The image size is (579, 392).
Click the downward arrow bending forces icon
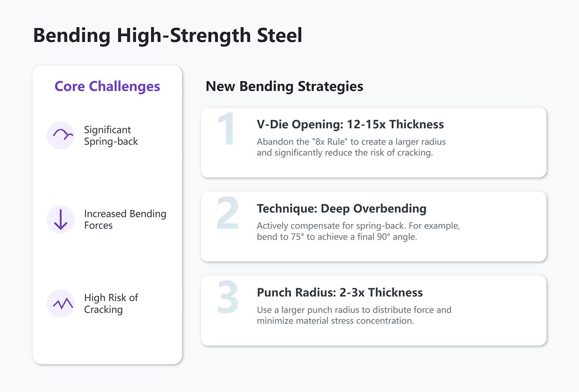coord(61,219)
